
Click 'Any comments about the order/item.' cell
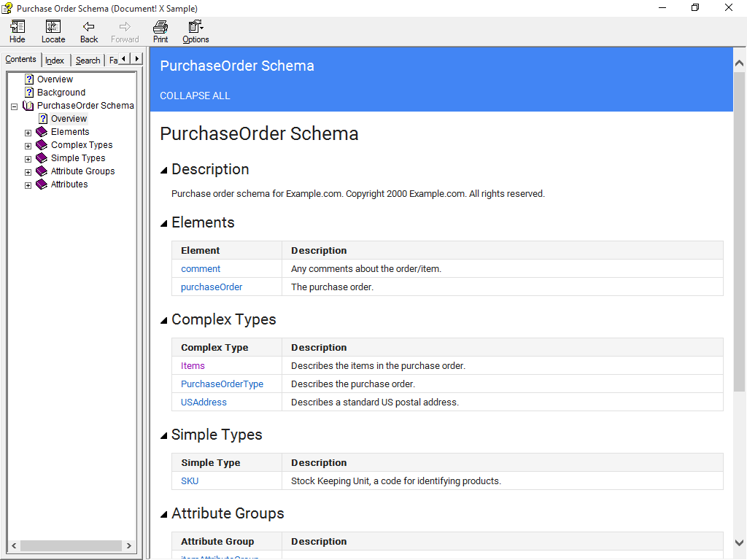click(503, 268)
